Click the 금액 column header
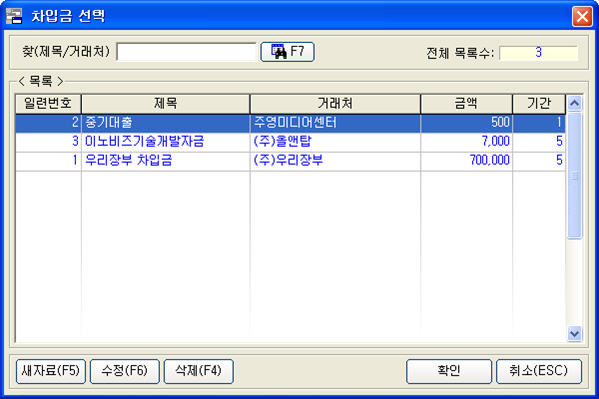Screen dimensions: 599x399 466,104
